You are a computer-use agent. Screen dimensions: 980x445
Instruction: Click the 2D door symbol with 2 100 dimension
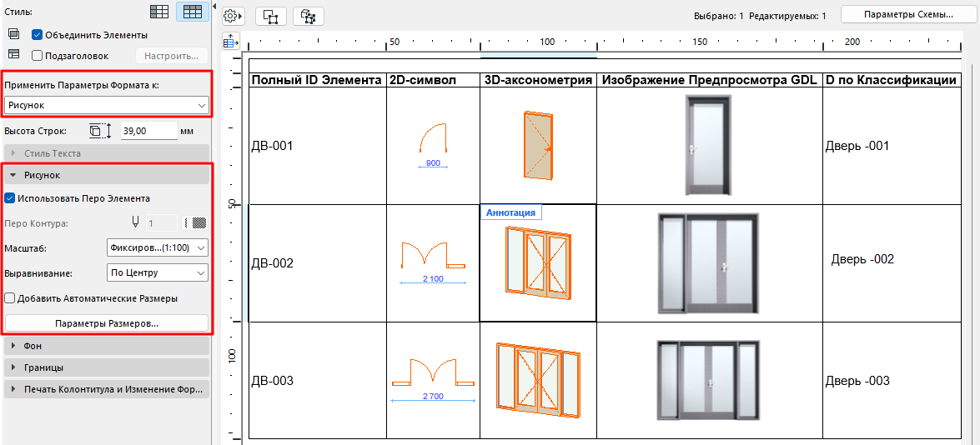(x=433, y=262)
